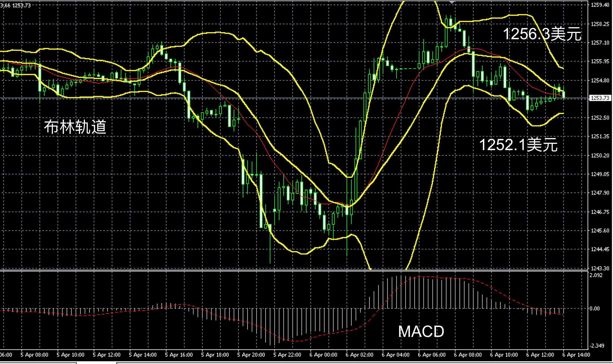
Task: Click the 1257.10 price axis label
Action: (600, 43)
